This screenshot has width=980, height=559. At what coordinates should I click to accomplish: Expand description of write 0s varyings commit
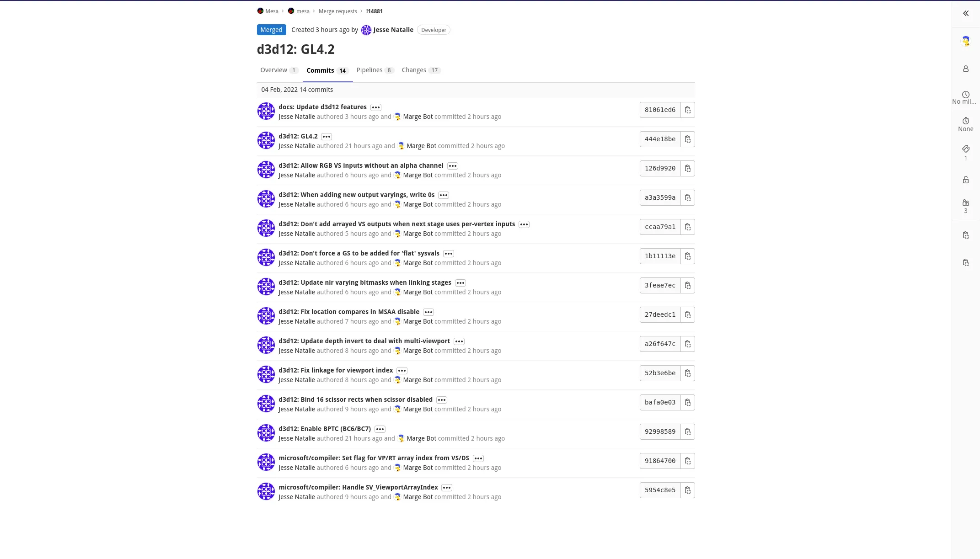(x=444, y=195)
